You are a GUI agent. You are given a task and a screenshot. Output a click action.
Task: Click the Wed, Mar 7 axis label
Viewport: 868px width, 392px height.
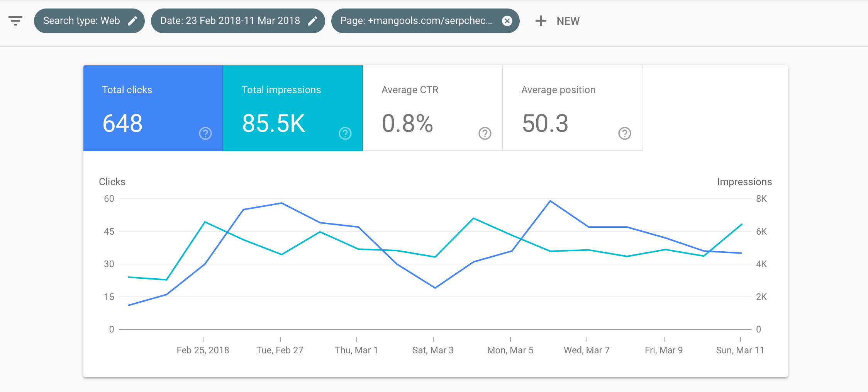(587, 350)
